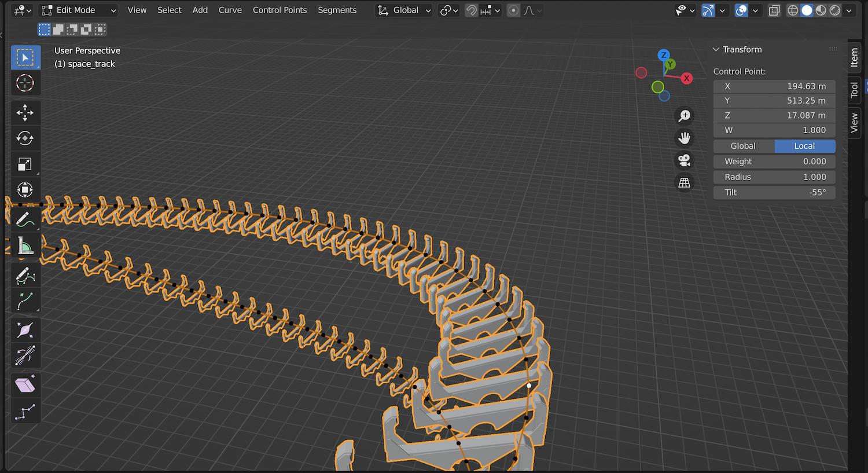Open the gizmo options dropdown arrow
The height and width of the screenshot is (473, 868).
click(x=722, y=10)
